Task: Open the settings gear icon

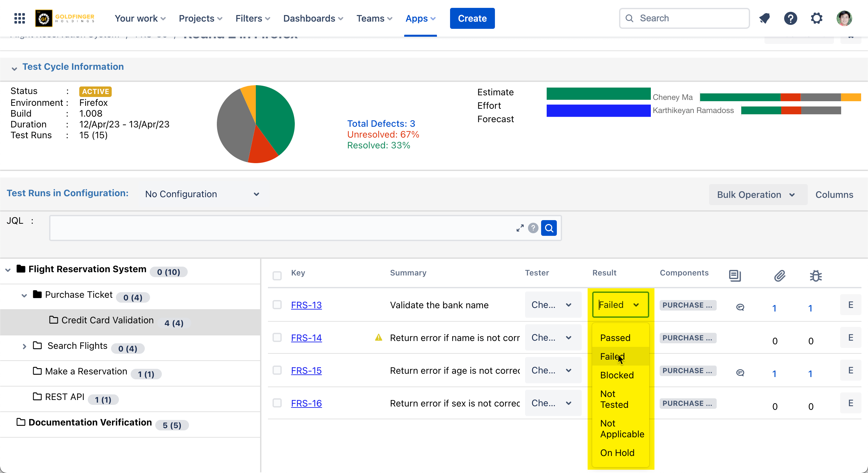Action: [x=817, y=18]
